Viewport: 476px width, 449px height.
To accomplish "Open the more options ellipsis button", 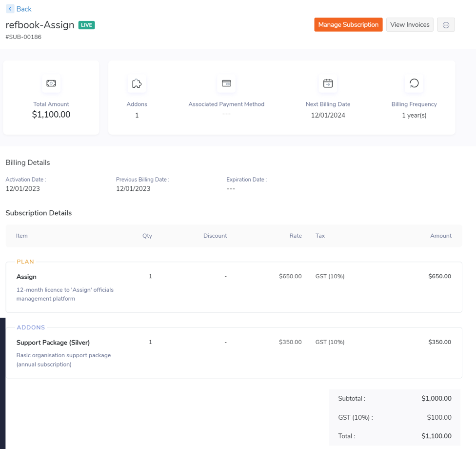I will pos(446,25).
